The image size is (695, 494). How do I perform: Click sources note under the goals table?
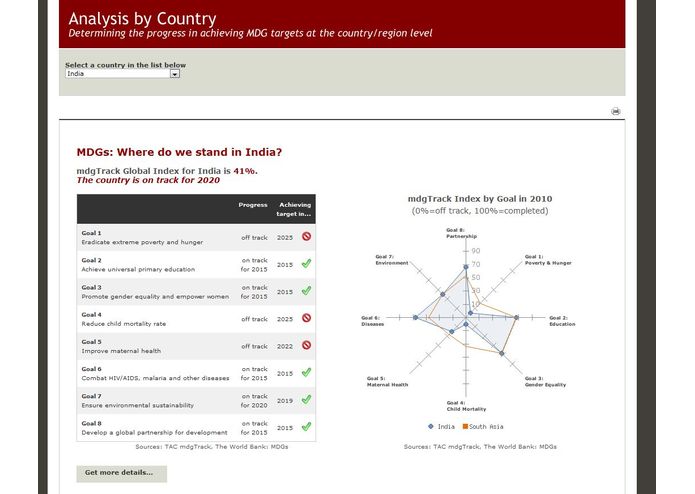[x=212, y=447]
